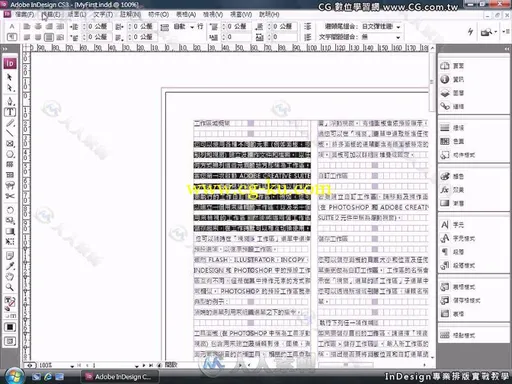Open the 檔案(F) file menu
Image resolution: width=512 pixels, height=384 pixels.
[x=24, y=14]
